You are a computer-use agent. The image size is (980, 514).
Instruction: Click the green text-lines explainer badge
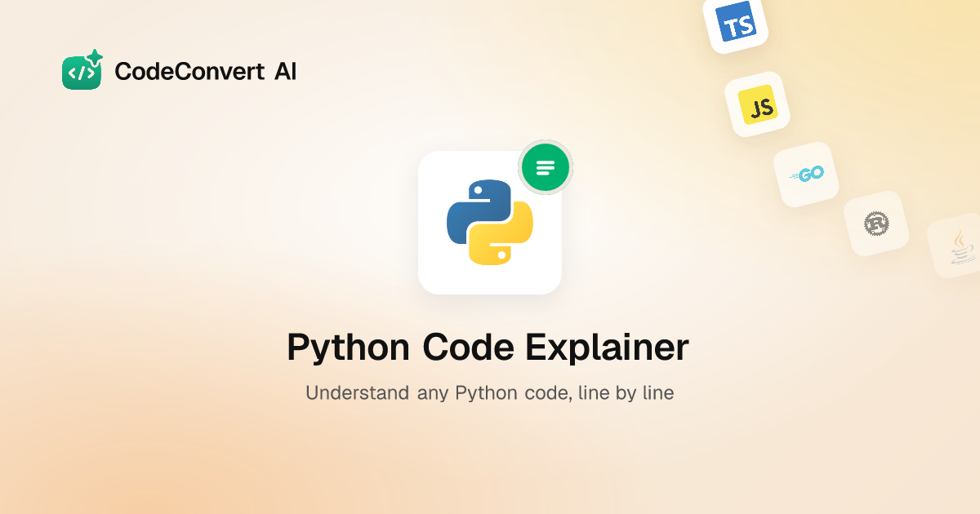546,168
